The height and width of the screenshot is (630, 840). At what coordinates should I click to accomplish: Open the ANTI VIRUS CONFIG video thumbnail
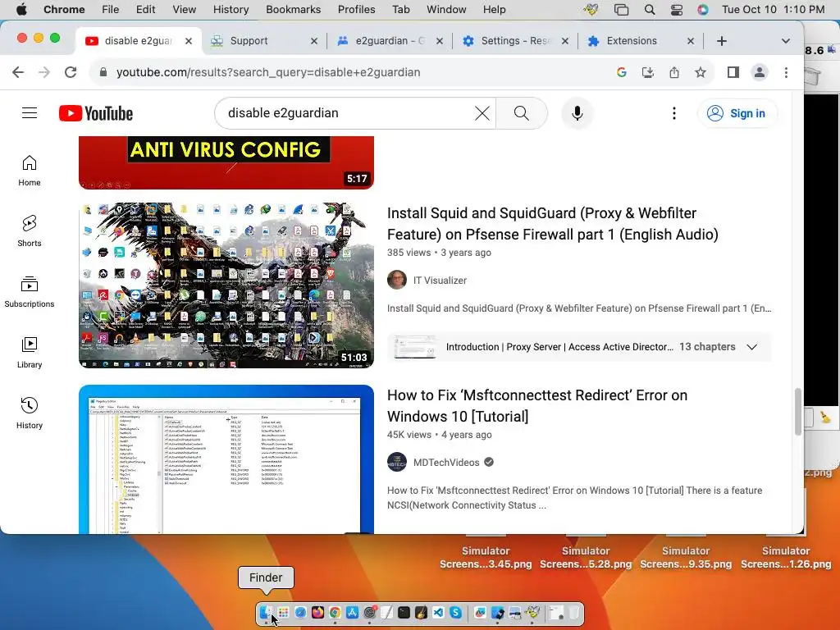pyautogui.click(x=226, y=162)
